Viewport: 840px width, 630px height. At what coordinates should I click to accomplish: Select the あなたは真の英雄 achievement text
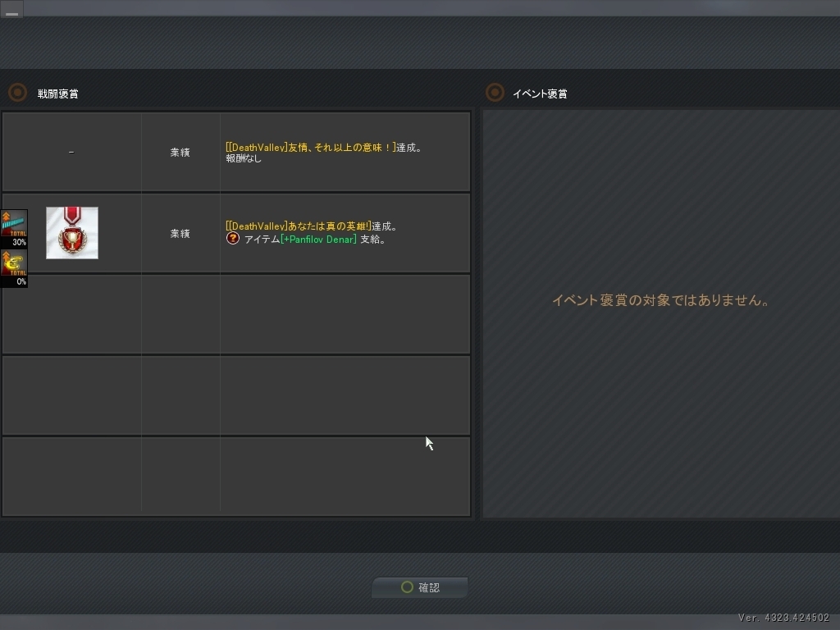(x=299, y=226)
